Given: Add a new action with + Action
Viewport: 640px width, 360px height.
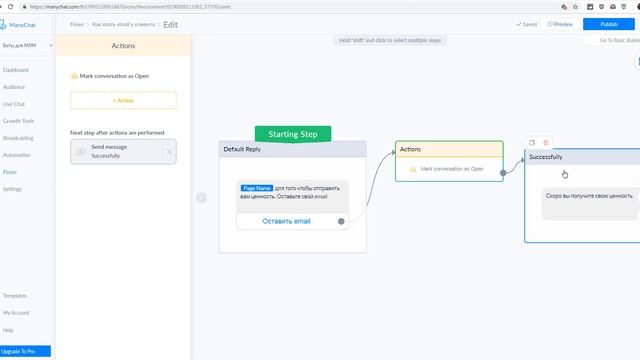Looking at the screenshot, I should pos(123,100).
